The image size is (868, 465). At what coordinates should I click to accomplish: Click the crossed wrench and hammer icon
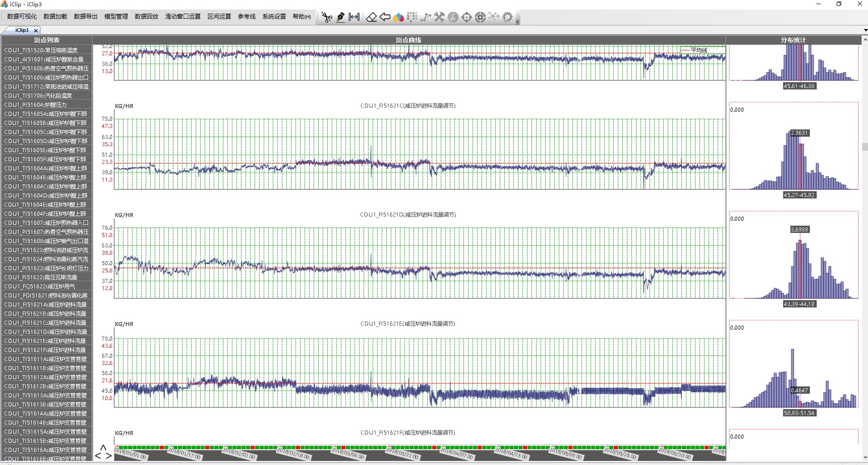click(439, 17)
